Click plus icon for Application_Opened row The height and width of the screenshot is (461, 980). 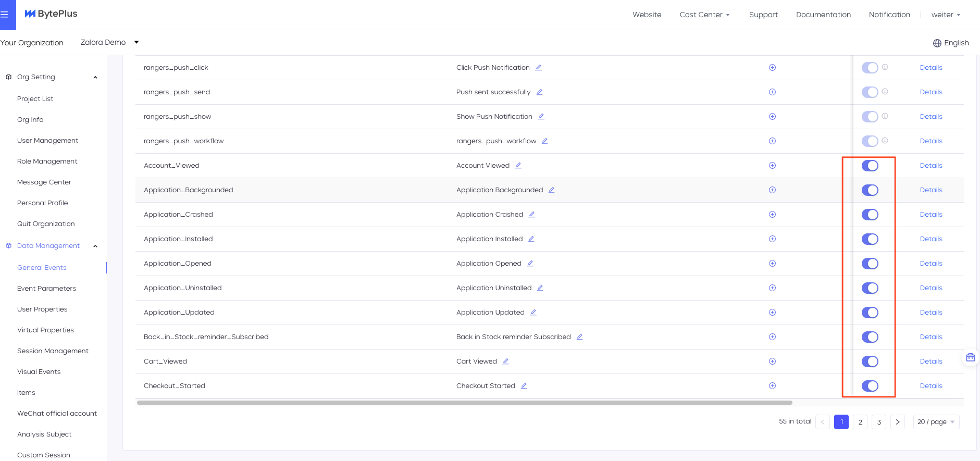coord(773,264)
